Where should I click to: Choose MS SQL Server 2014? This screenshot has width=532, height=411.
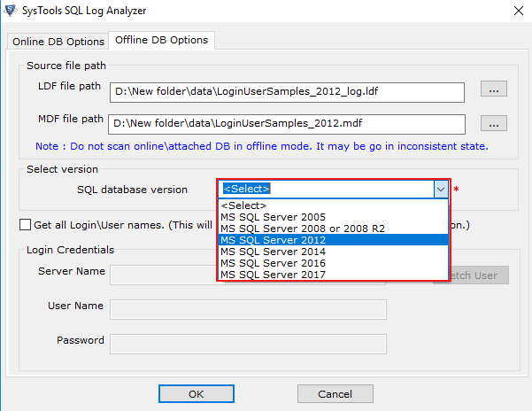[334, 252]
